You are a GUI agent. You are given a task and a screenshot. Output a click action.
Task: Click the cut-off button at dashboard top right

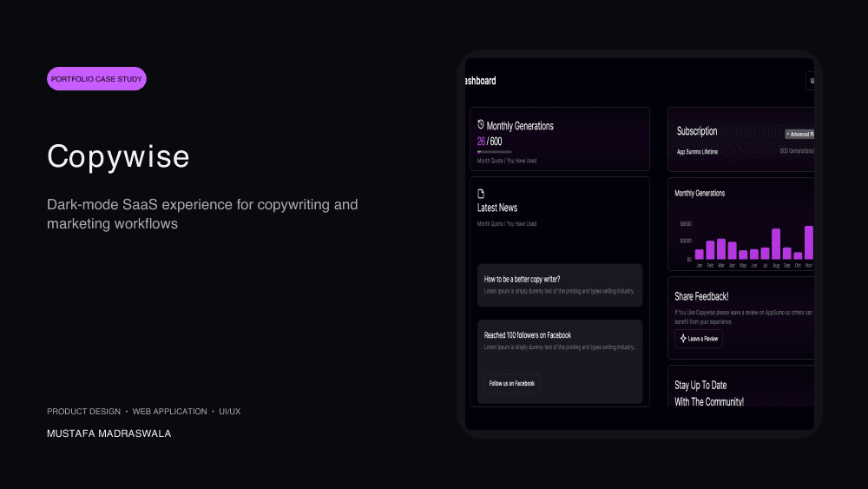pos(810,81)
